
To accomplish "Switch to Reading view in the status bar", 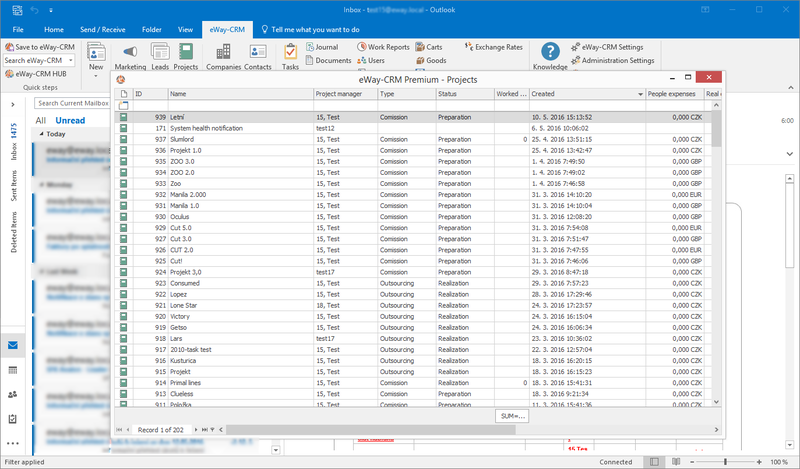I will (676, 462).
